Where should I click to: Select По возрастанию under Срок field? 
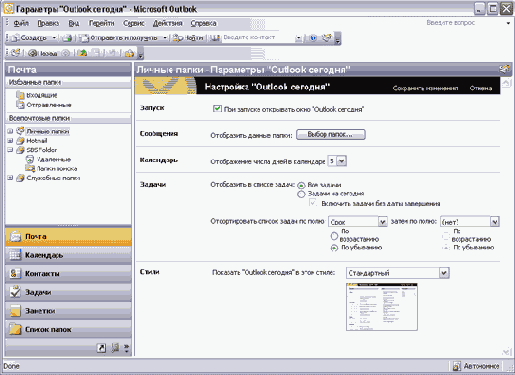pyautogui.click(x=334, y=236)
